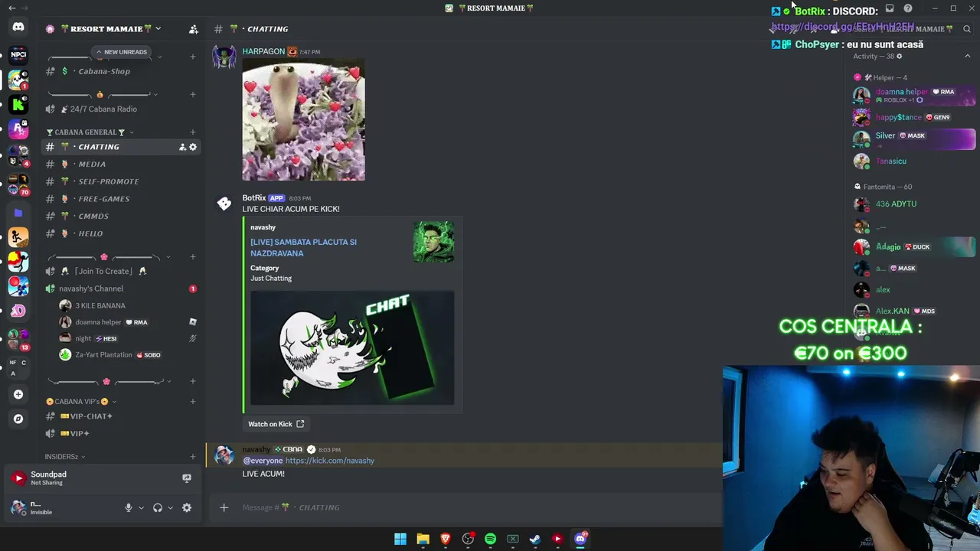Click create invite icon on CHATTING channel

[x=182, y=147]
